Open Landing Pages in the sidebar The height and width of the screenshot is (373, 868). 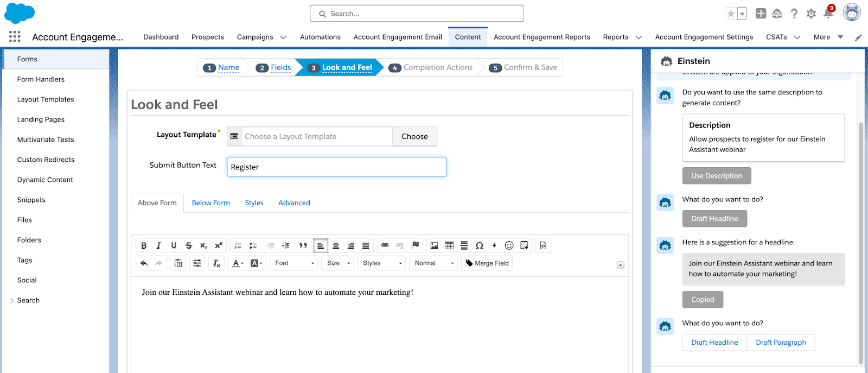(41, 119)
